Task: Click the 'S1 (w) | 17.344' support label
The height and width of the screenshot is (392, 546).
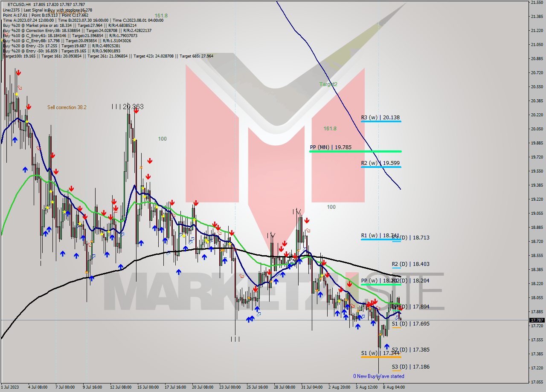Action: tap(380, 354)
